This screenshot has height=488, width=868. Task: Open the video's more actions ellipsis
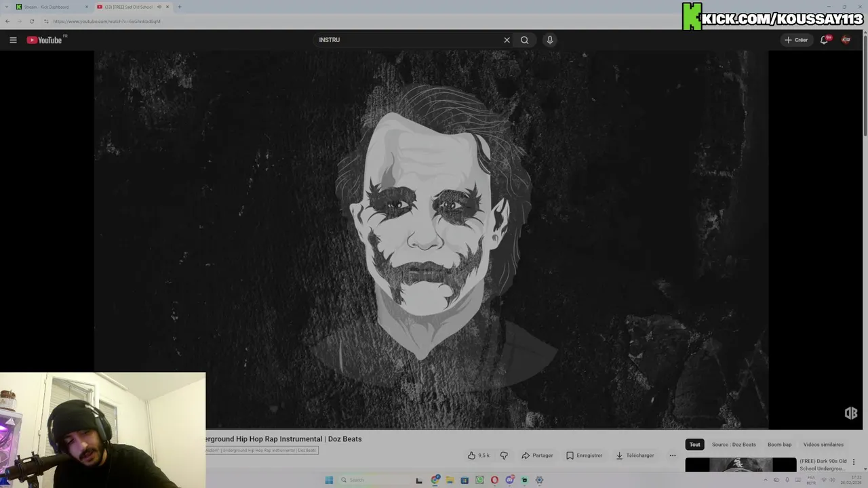coord(673,455)
